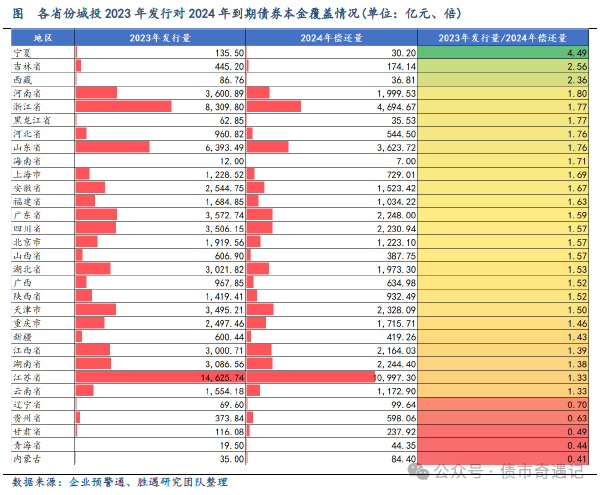Select the 山东省 row label
603x495 pixels.
click(x=27, y=147)
